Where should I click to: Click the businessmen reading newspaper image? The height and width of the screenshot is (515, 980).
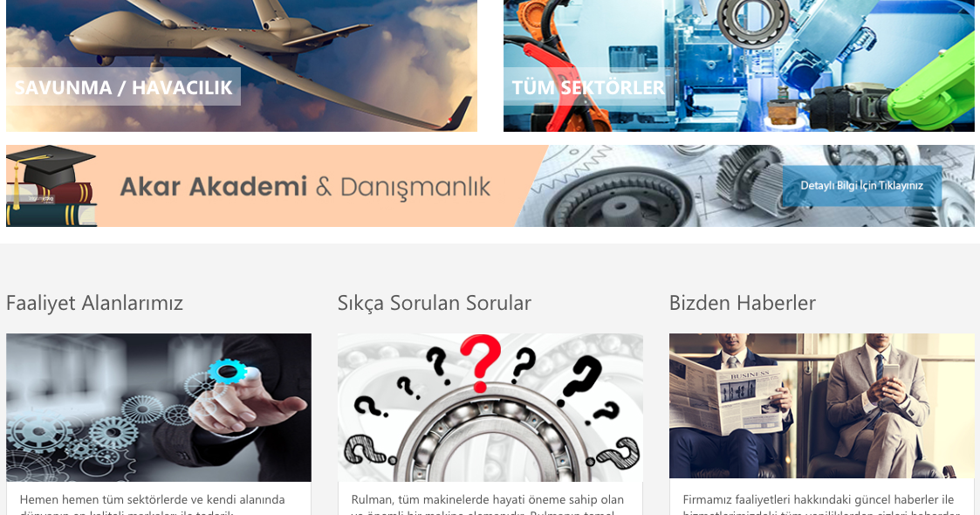pos(822,406)
